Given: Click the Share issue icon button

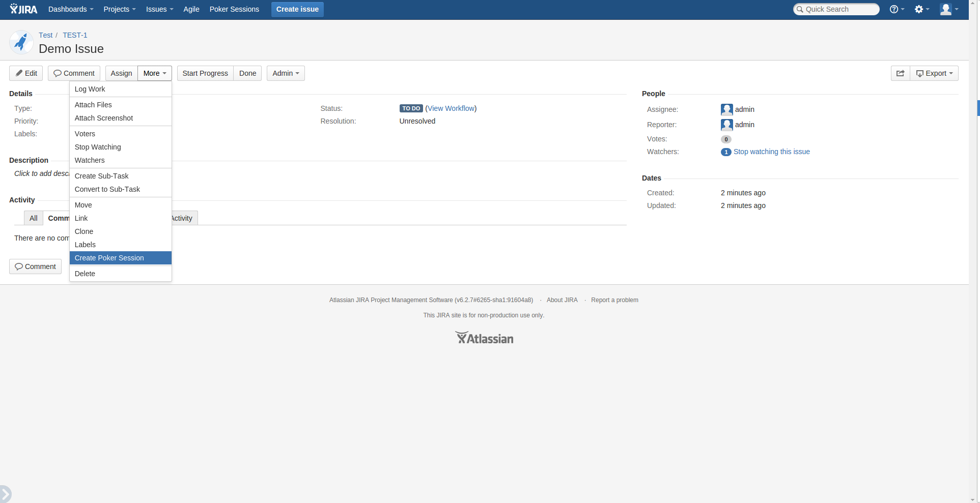Looking at the screenshot, I should [900, 73].
